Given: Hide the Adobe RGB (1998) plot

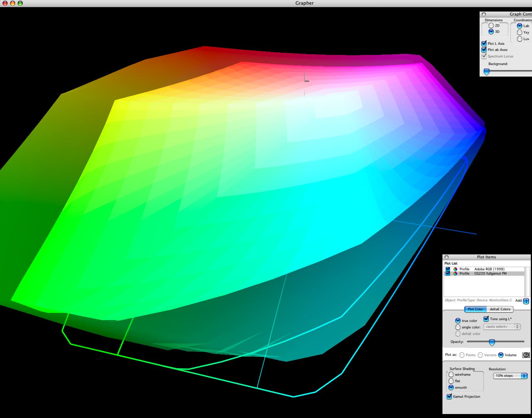Looking at the screenshot, I should point(448,269).
